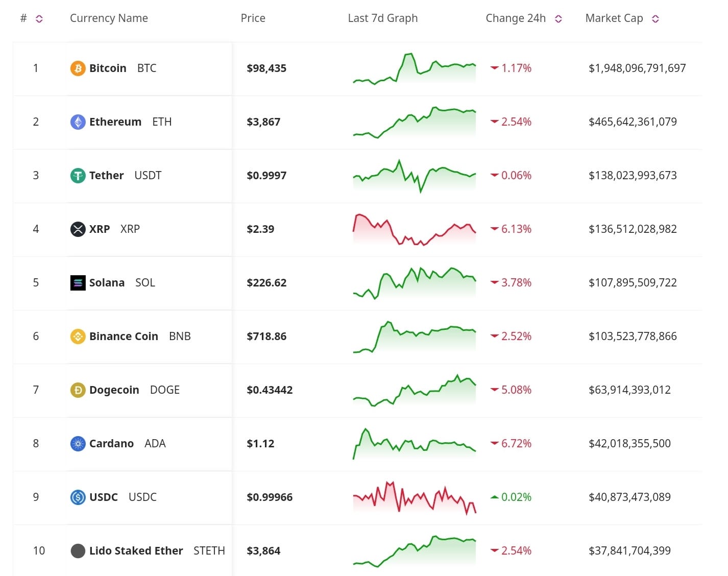Click the Cardano logo icon
This screenshot has height=576, width=728.
(x=78, y=444)
